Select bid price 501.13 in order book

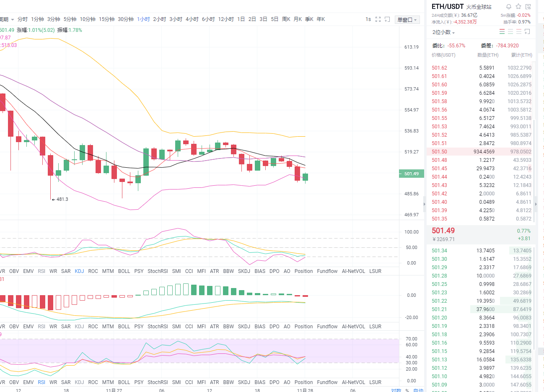click(439, 360)
